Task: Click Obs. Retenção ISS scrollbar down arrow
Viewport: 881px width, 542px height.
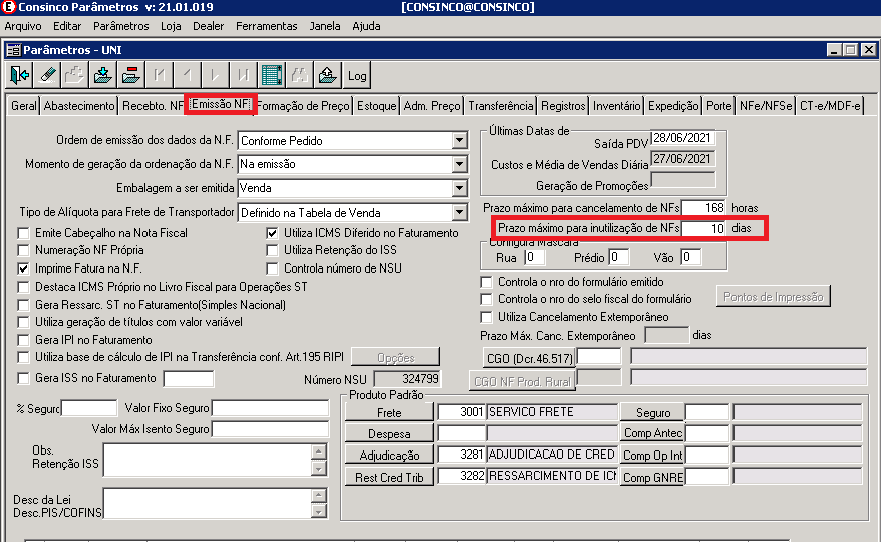Action: (x=319, y=468)
